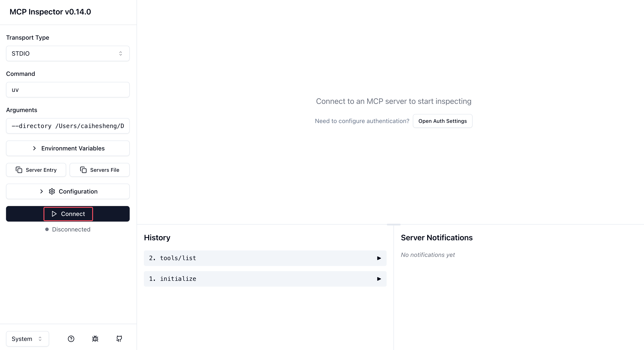Expand the initialize history arrow
Viewport: 644px width, 350px height.
379,279
